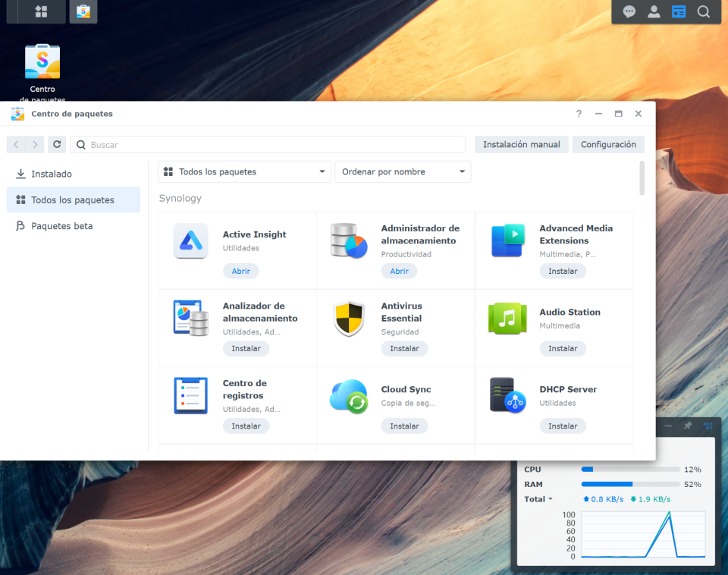Click the Synology section heading
Viewport: 728px width, 575px height.
pos(180,198)
